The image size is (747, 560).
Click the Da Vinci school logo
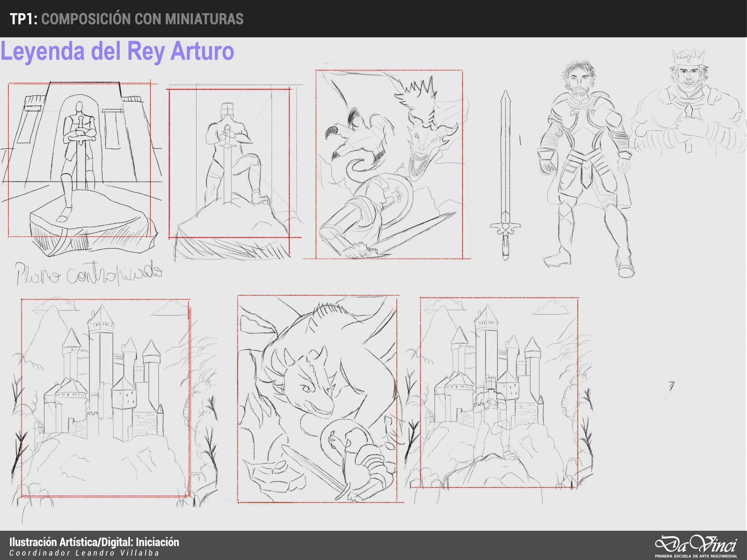[696, 544]
